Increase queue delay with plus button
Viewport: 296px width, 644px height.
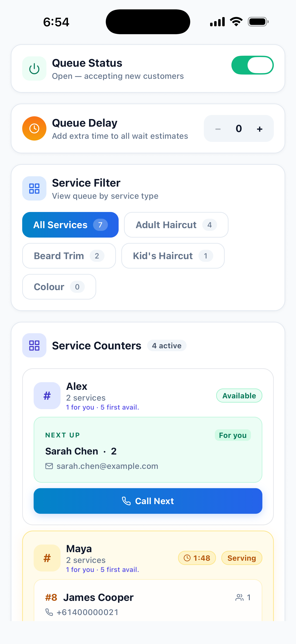(x=260, y=129)
